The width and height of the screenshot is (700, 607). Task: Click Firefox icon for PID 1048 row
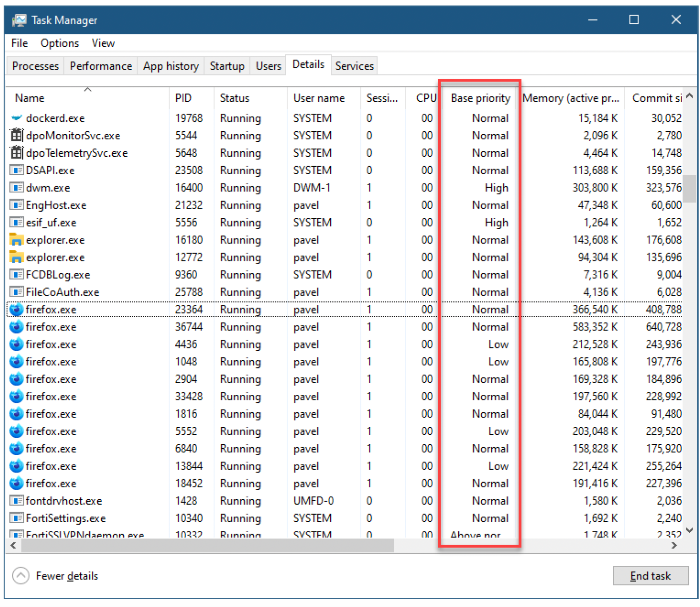[17, 362]
